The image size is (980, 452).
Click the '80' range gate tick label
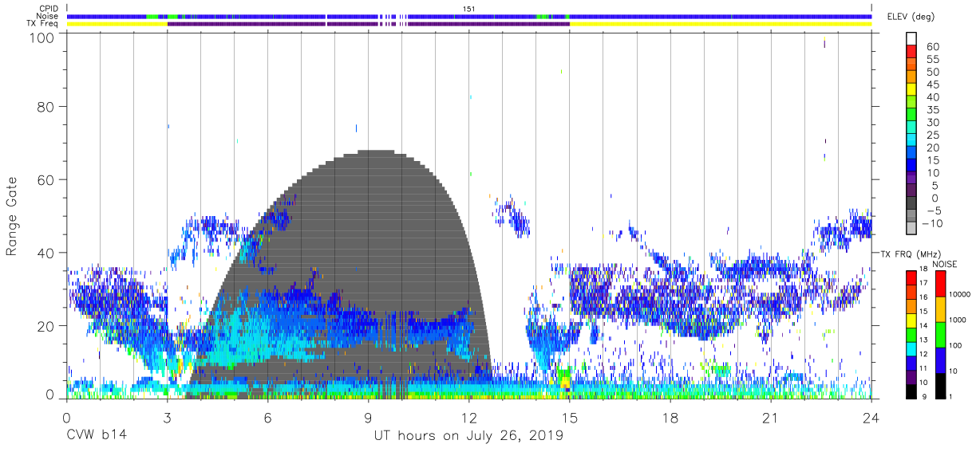(x=47, y=106)
